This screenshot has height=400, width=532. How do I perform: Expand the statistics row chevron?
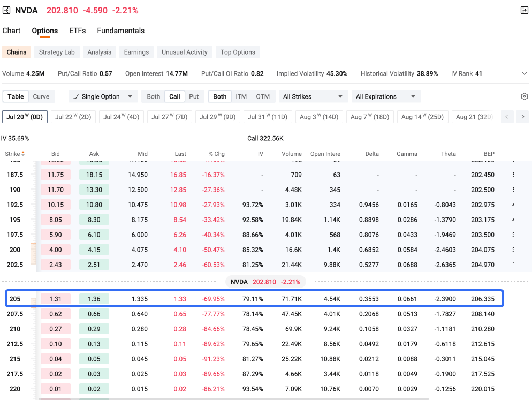(524, 73)
